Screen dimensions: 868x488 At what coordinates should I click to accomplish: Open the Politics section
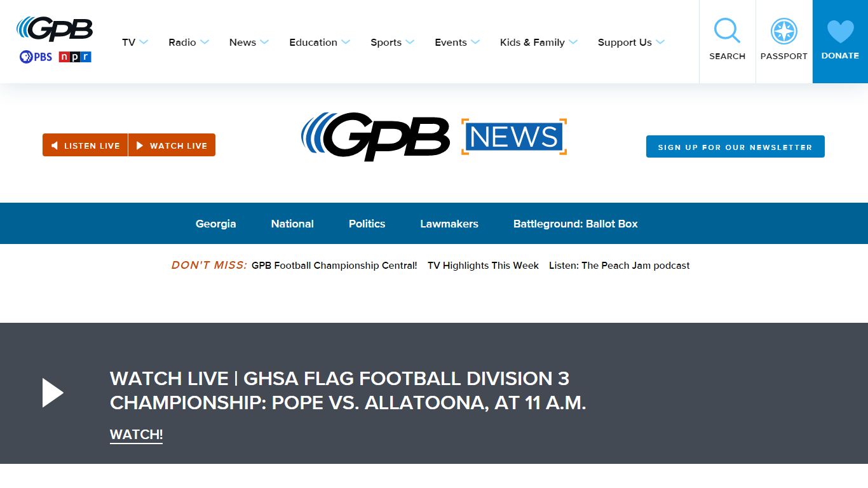367,224
